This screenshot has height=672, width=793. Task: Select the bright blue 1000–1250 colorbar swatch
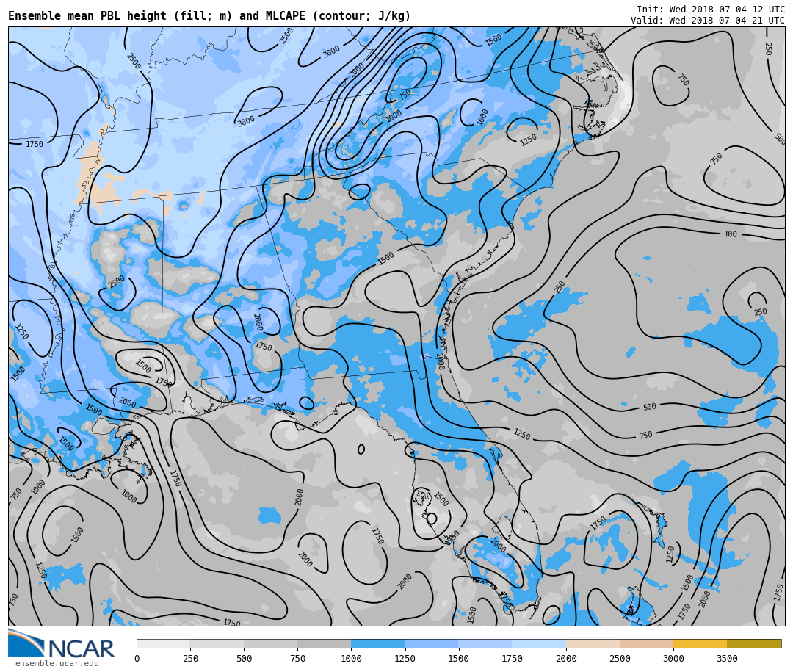(377, 643)
